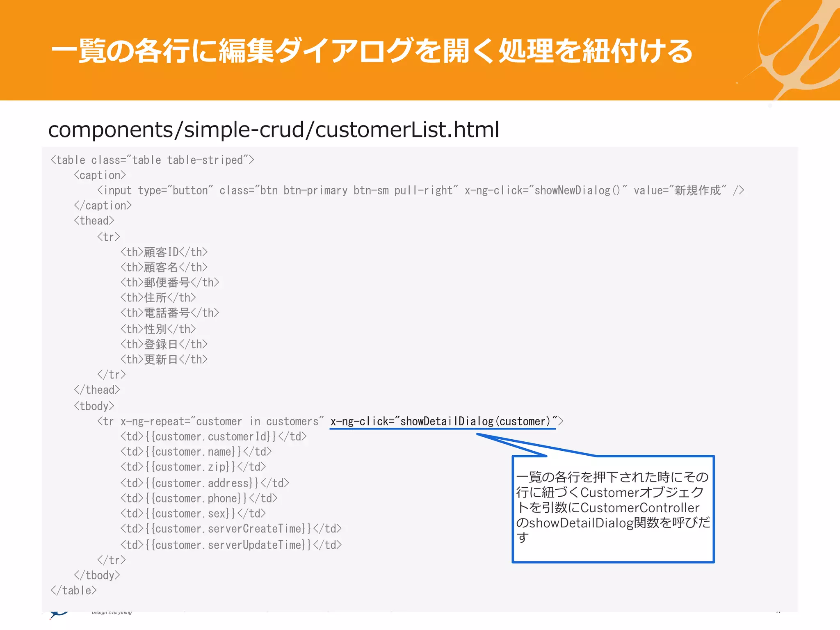Click the {{customer.customerId}} cell line
The image size is (840, 630).
tap(214, 436)
